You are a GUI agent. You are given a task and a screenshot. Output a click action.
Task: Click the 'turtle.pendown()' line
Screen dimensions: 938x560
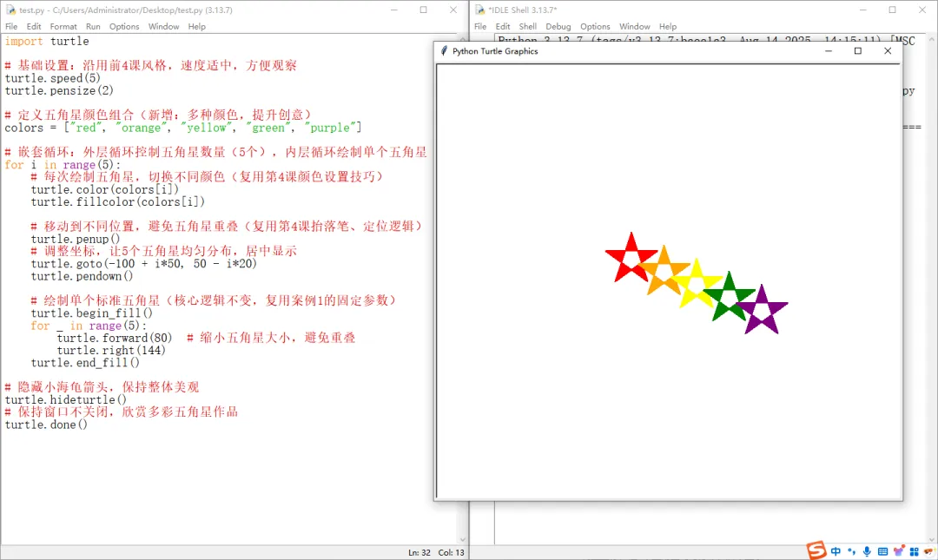[82, 276]
